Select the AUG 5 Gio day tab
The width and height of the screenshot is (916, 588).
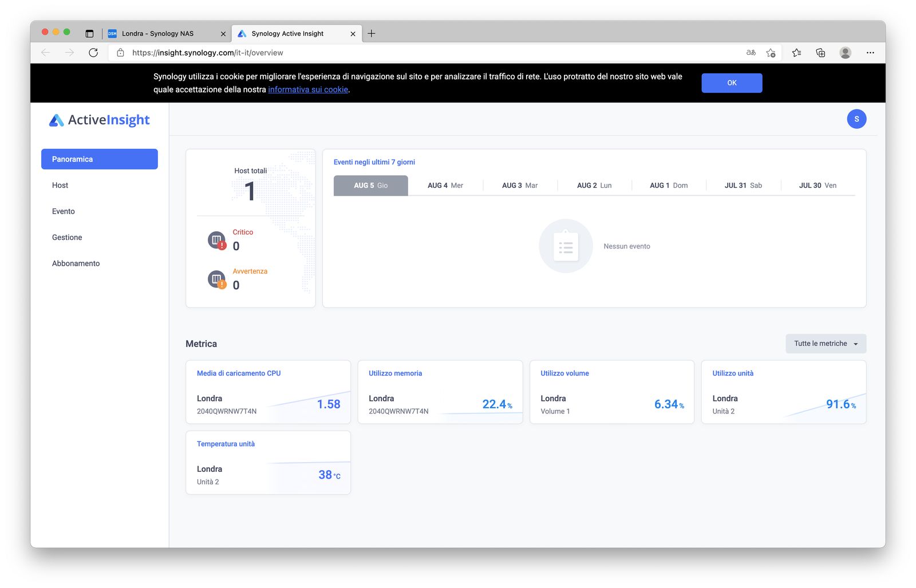pos(371,186)
